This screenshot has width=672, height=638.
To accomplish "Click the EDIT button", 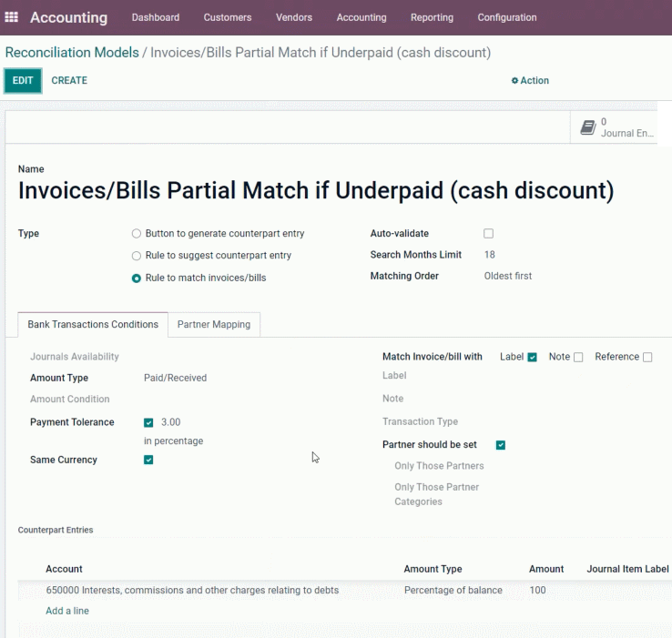I will point(23,81).
